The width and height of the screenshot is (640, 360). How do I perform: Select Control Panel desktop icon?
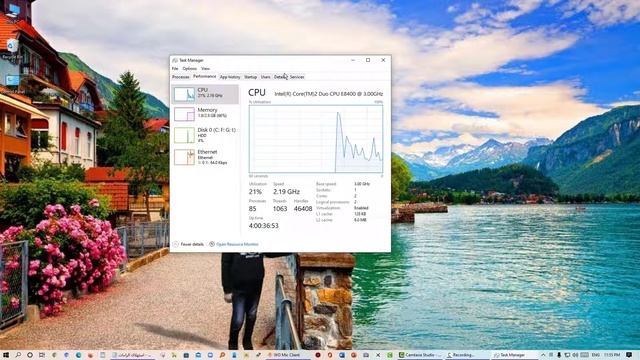coord(12,84)
